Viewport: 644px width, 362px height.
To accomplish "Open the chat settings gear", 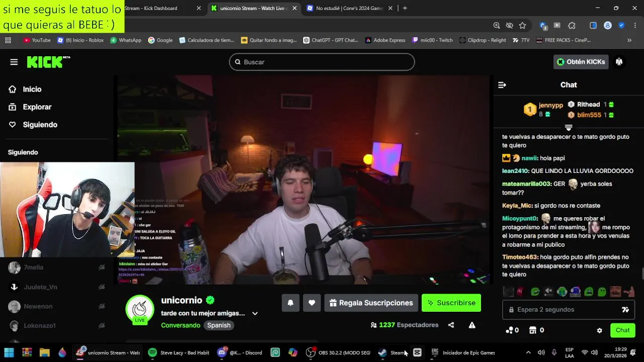I will tap(599, 330).
